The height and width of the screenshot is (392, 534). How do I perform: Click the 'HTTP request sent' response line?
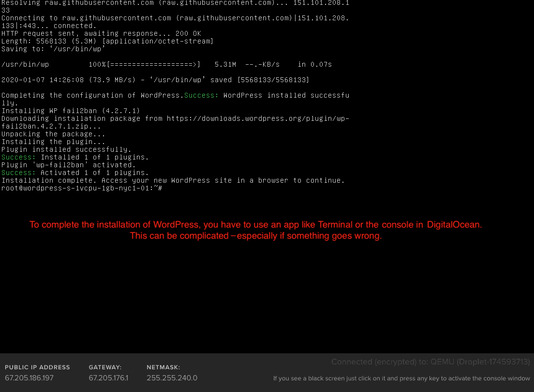click(101, 33)
